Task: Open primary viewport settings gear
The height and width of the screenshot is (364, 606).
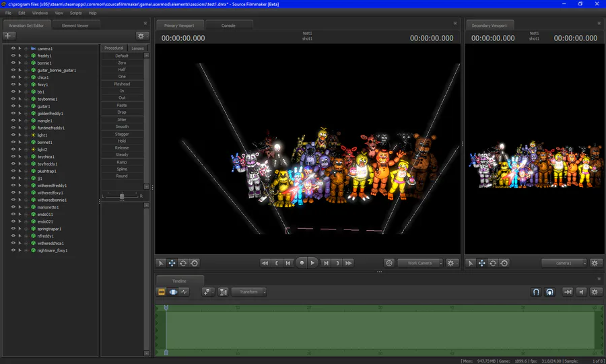Action: pyautogui.click(x=450, y=263)
